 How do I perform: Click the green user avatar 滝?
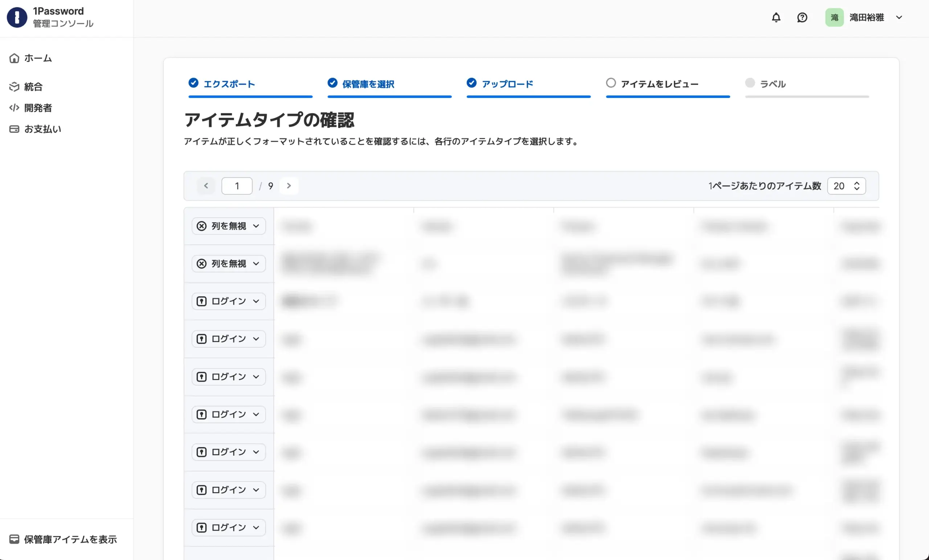coord(834,17)
